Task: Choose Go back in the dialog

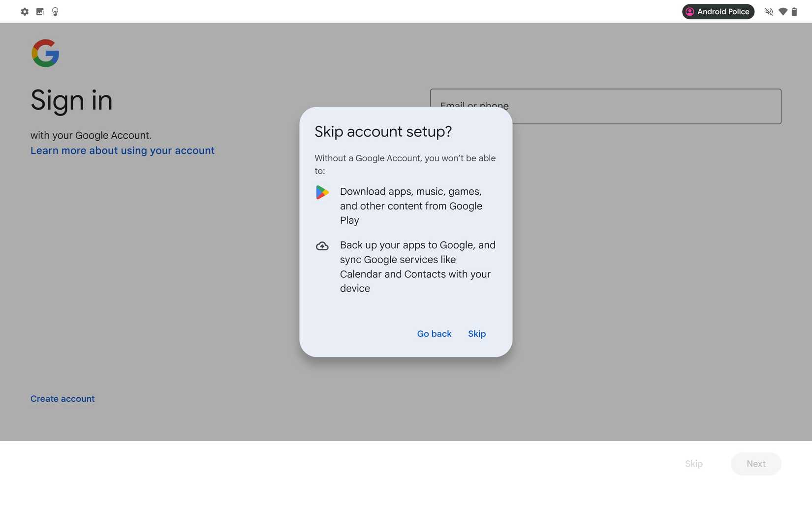Action: [434, 334]
